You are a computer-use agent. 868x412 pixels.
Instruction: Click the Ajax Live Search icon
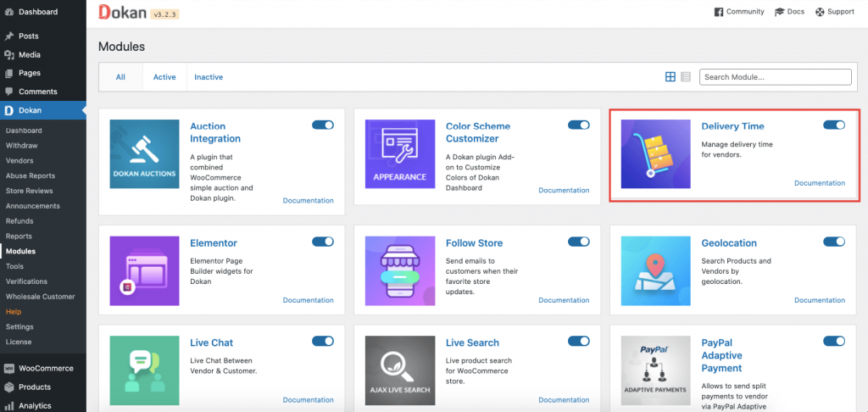click(x=399, y=370)
